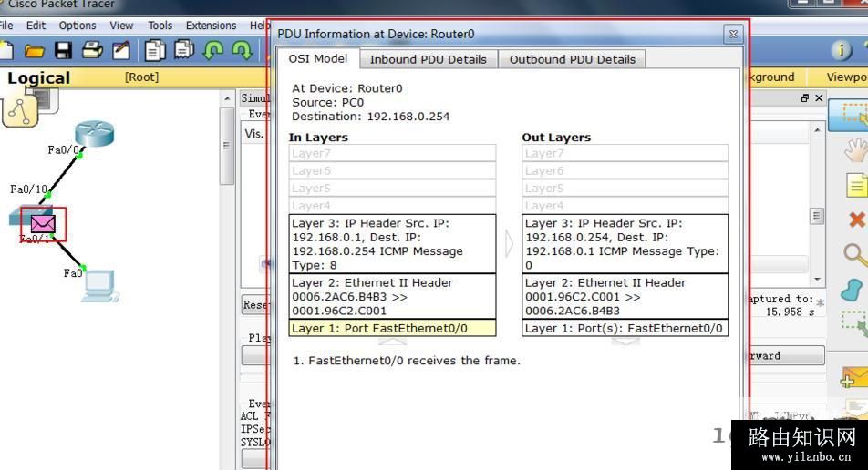Click the workspace vertical scrollbar thumb
Screen dimensions: 868x470
click(x=226, y=146)
